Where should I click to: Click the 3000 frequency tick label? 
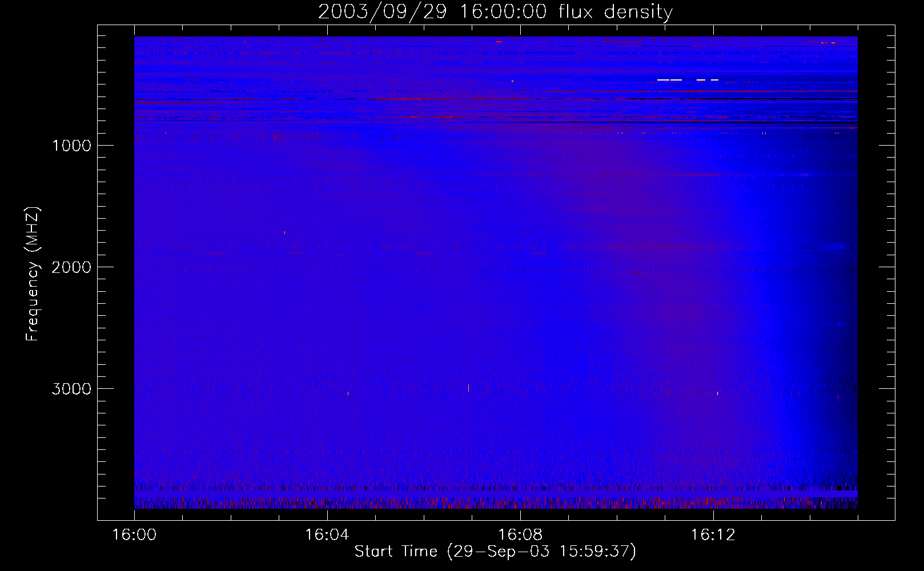tap(71, 389)
